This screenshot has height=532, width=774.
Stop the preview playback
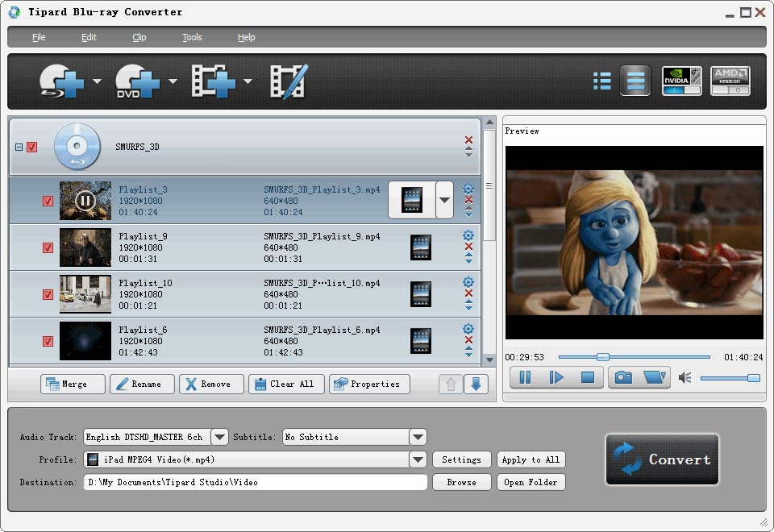588,378
